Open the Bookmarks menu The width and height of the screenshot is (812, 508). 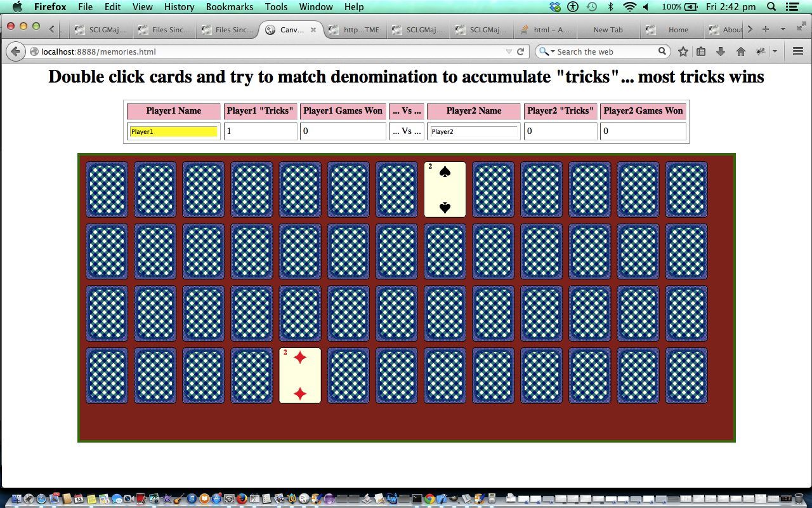[229, 7]
